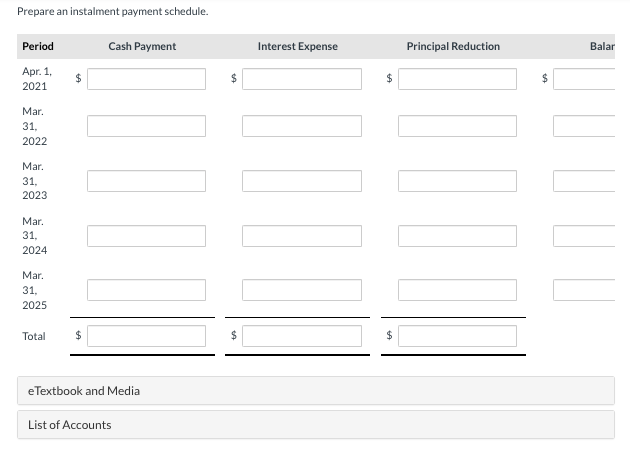Select Cash Payment field for Mar. 31, 2023
630x470 pixels.
click(146, 181)
